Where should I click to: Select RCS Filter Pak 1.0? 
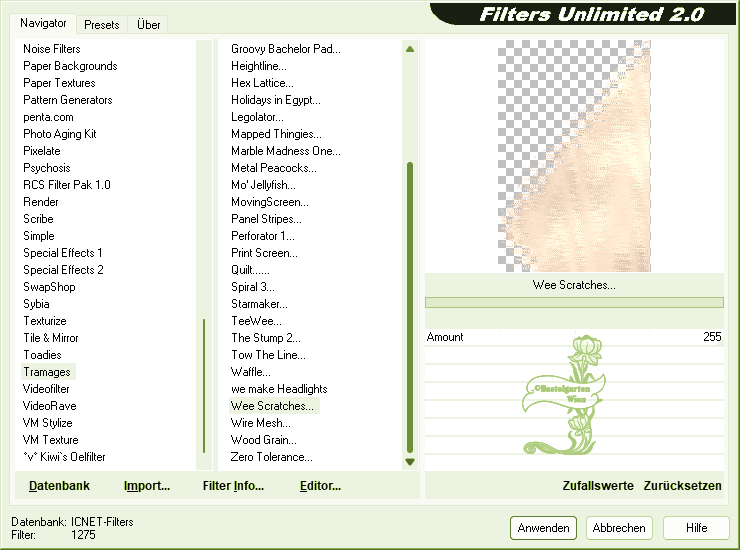(x=67, y=185)
